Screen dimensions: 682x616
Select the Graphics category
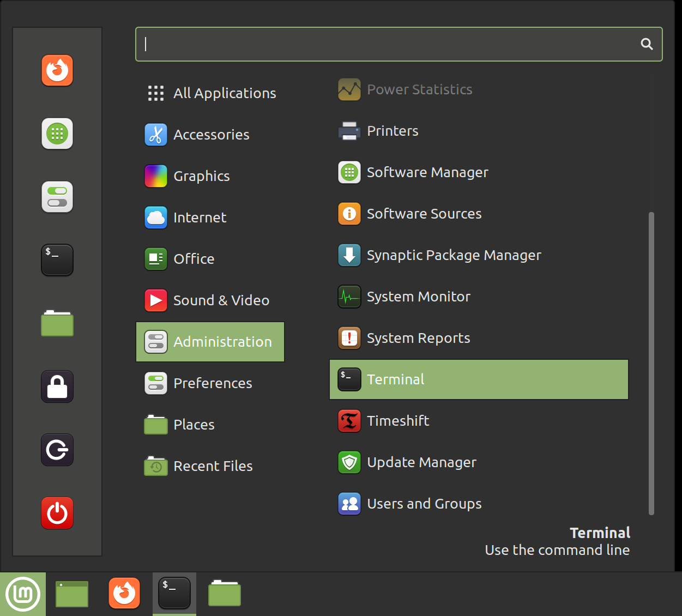coord(210,176)
